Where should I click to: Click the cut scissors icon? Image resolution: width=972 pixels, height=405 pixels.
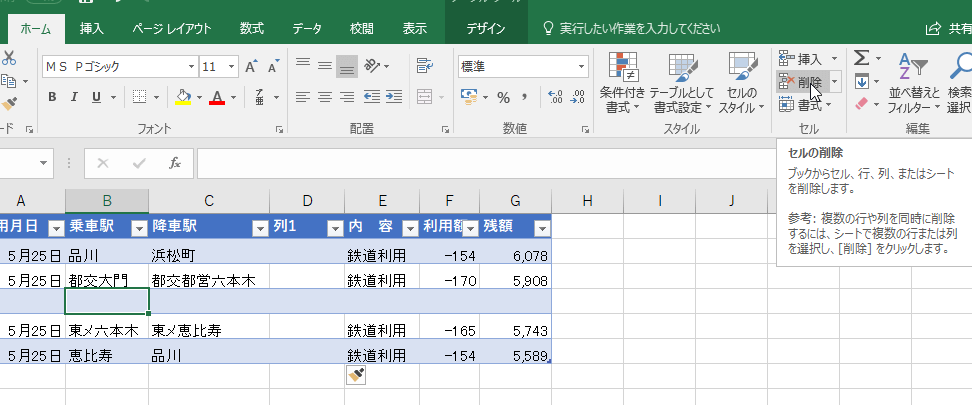(9, 58)
